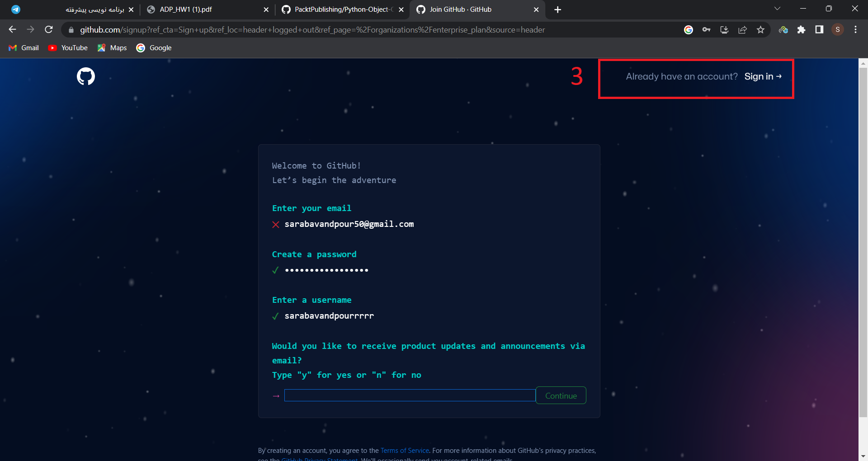The image size is (868, 461).
Task: Bookmark the page with the star icon
Action: point(760,29)
